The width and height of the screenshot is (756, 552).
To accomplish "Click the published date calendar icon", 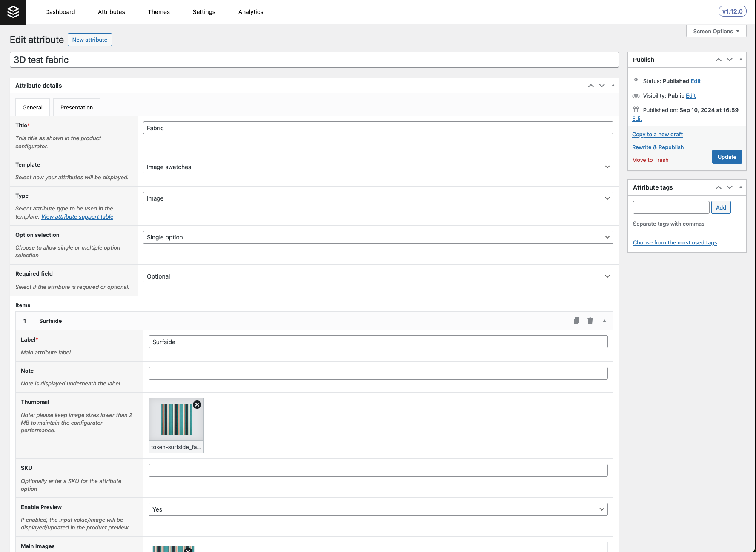I will [636, 110].
